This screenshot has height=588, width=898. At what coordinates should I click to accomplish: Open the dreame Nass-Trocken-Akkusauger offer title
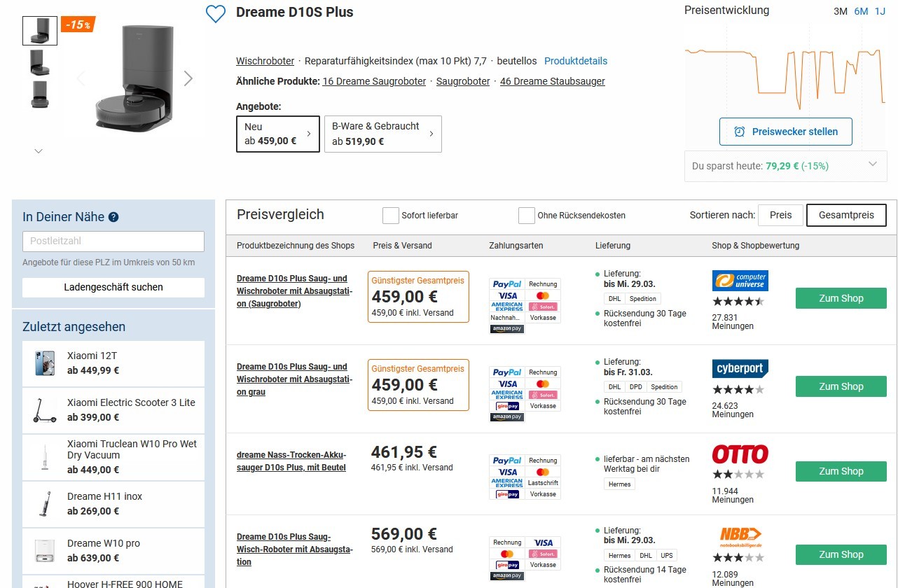click(x=291, y=461)
